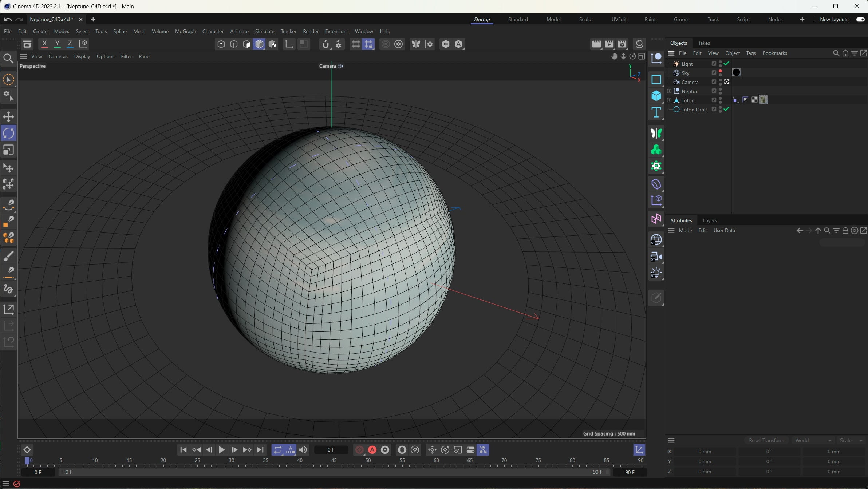Click the Redo arrow

pyautogui.click(x=20, y=19)
